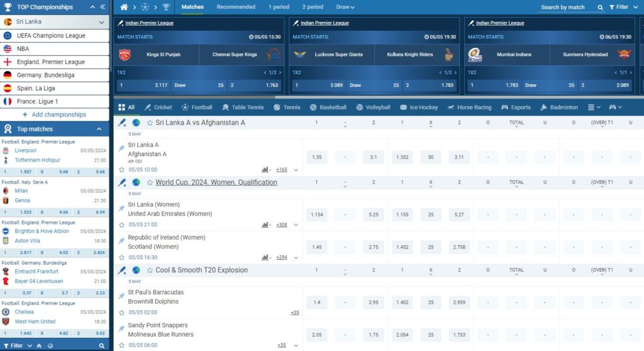Click the Search by match field
The width and height of the screenshot is (644, 351).
coord(567,8)
